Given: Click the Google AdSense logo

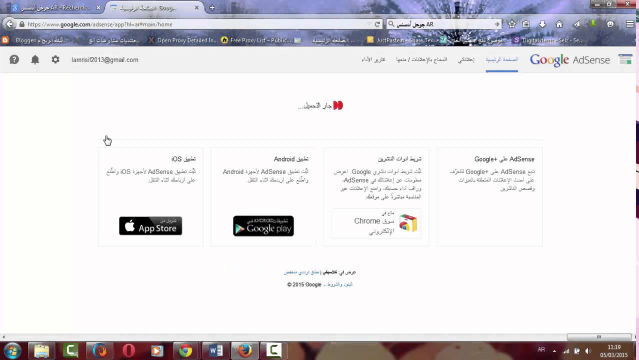Looking at the screenshot, I should [x=570, y=60].
